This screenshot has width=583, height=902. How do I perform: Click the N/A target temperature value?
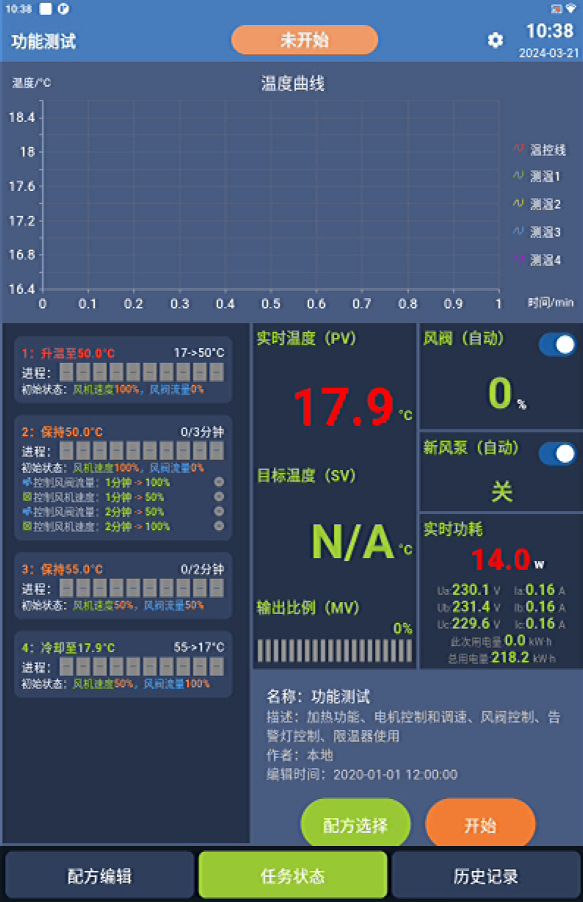(x=353, y=542)
